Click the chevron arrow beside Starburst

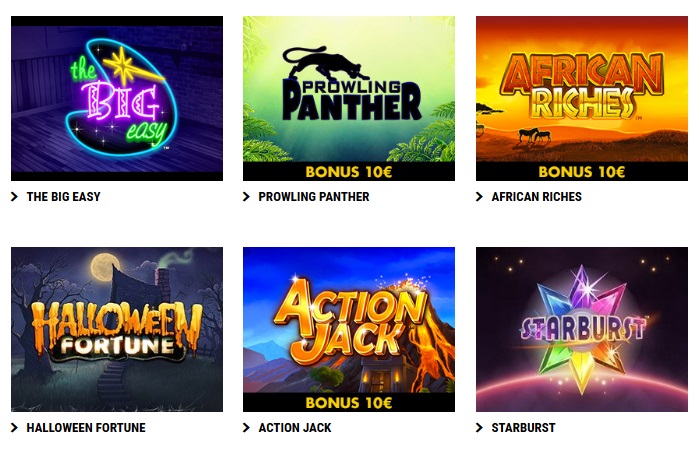[479, 428]
